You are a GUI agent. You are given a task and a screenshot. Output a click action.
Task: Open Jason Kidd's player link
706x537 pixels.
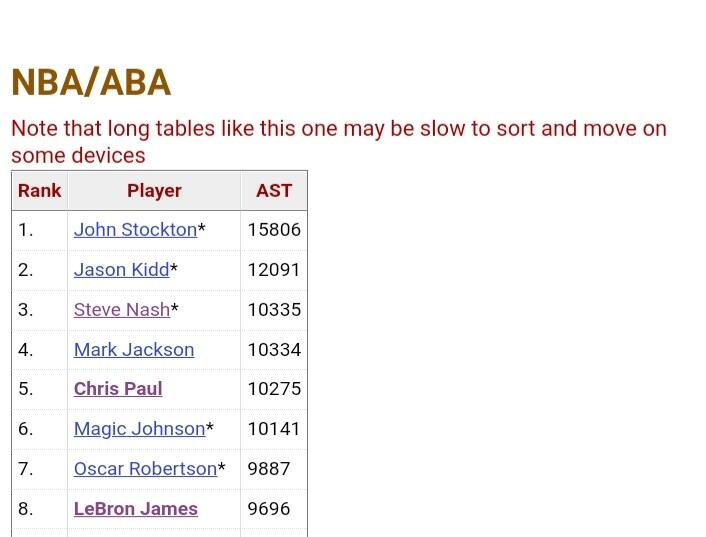click(x=121, y=269)
